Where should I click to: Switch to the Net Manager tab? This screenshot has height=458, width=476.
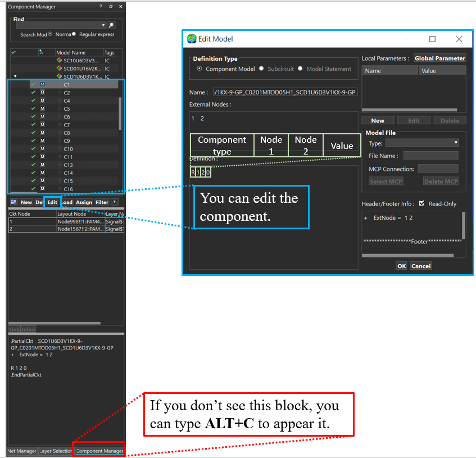[x=22, y=451]
